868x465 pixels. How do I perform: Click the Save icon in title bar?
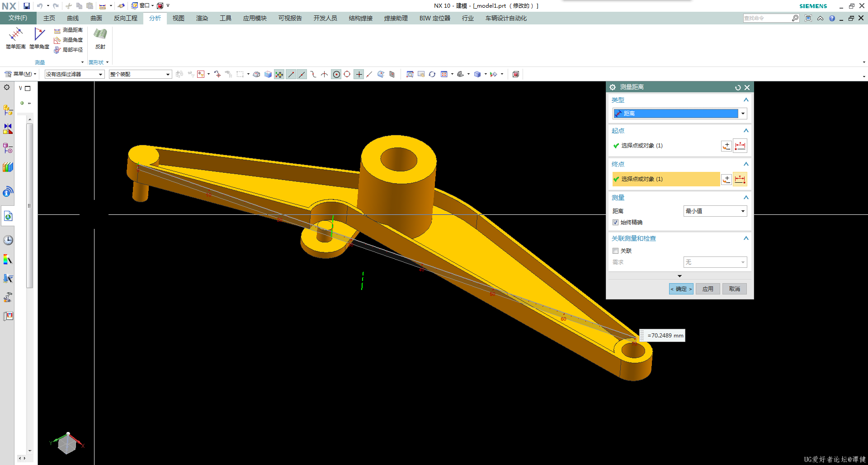tap(27, 6)
